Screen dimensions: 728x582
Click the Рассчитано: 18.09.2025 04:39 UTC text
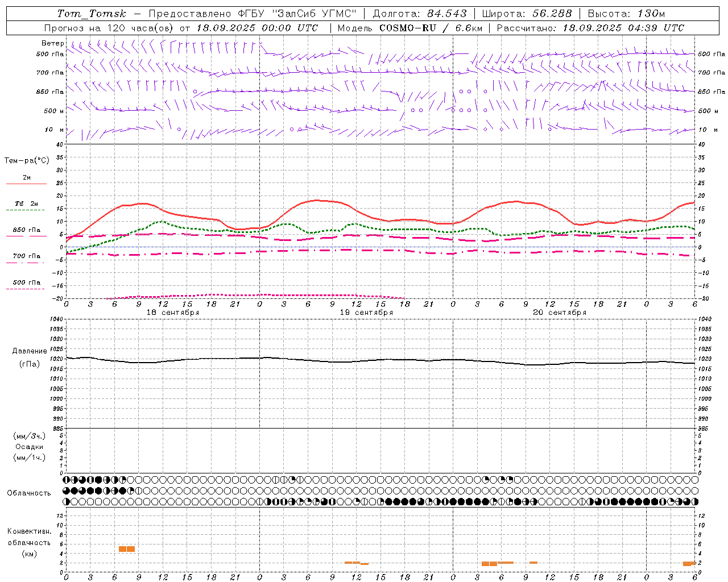click(590, 28)
